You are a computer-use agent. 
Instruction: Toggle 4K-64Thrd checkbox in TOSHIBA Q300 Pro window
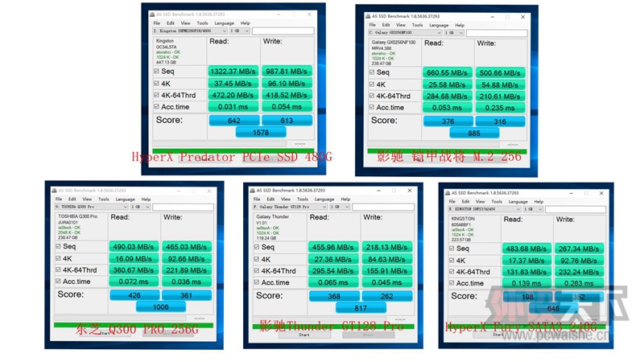(58, 270)
